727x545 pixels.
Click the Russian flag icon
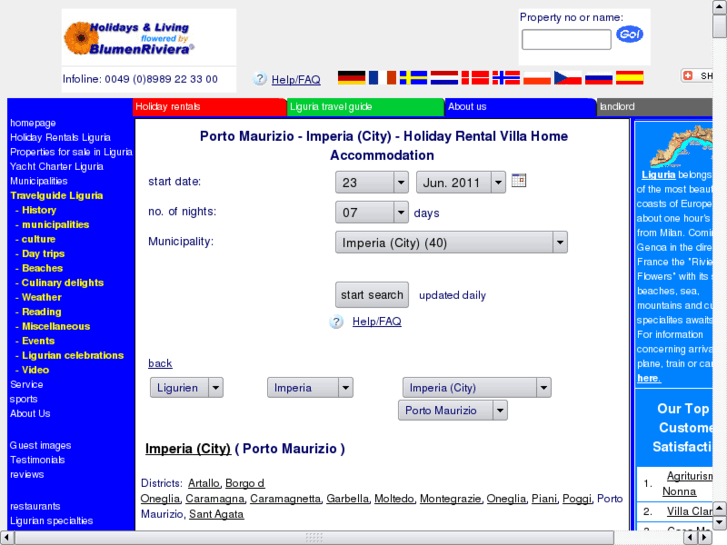(x=599, y=77)
